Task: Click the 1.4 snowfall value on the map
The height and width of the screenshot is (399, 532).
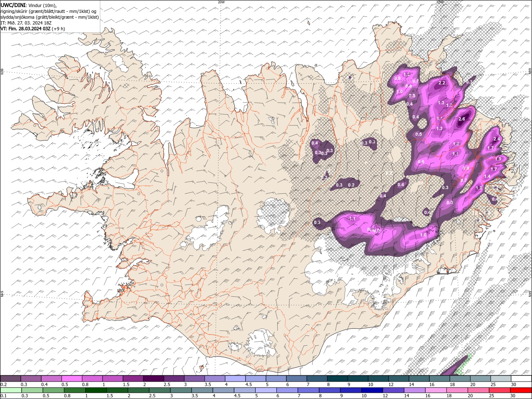Action: 487,176
